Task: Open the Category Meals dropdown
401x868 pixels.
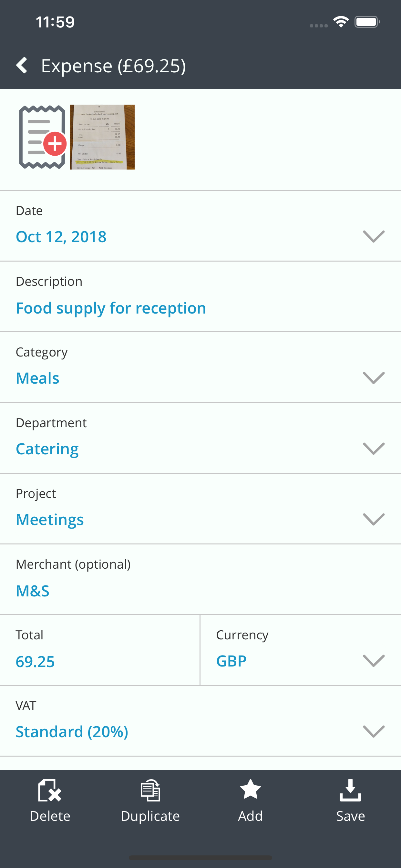Action: 200,367
